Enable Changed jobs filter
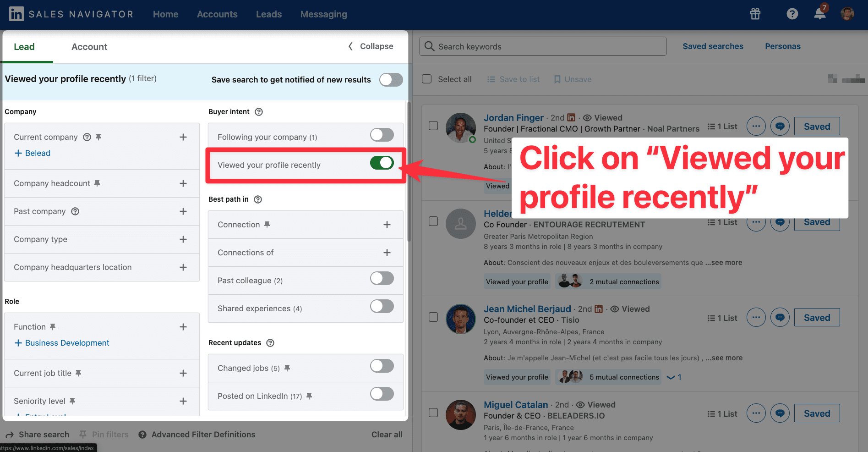The image size is (868, 452). (382, 366)
